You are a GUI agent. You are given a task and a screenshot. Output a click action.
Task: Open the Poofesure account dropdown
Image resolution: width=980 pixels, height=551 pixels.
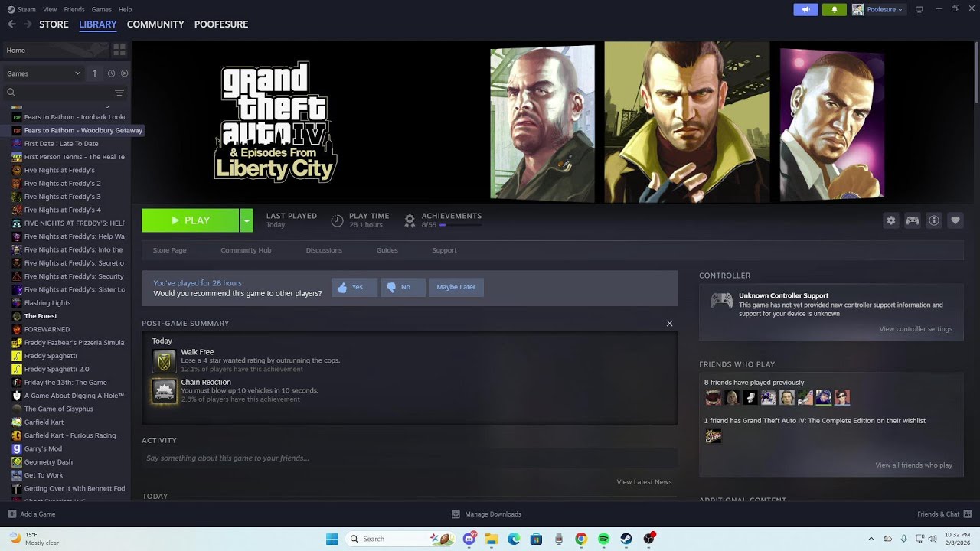coord(878,9)
